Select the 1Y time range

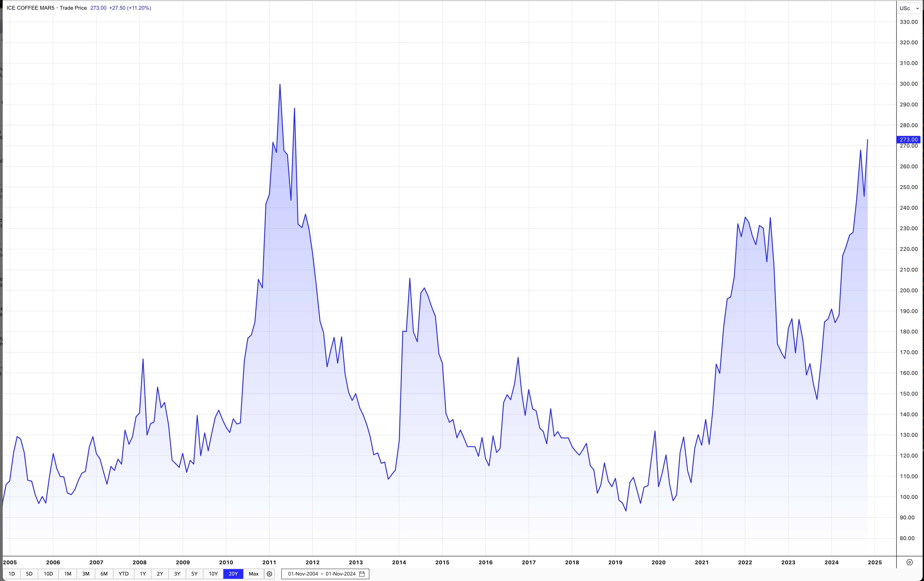143,574
